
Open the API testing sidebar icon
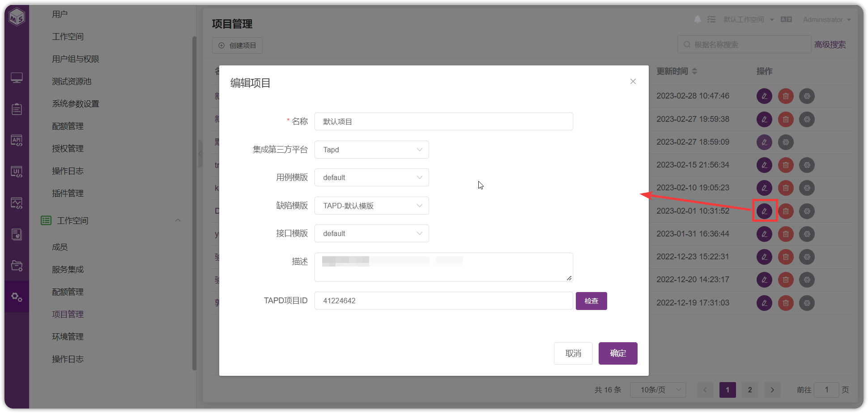(x=17, y=141)
